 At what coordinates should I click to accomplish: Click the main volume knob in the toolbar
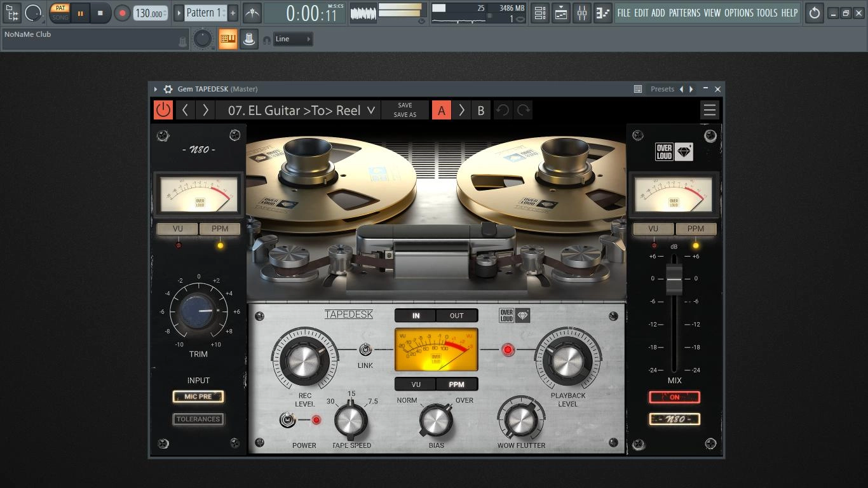tap(33, 12)
